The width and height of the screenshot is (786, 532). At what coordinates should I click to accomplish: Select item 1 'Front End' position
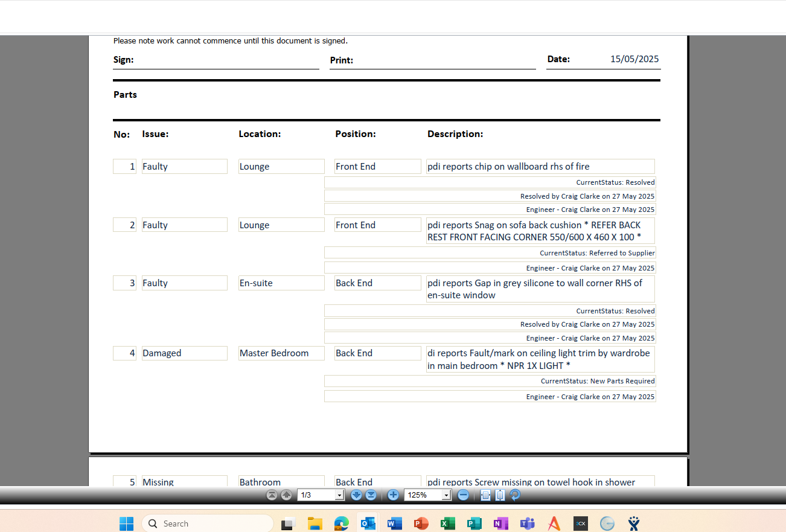(x=377, y=167)
